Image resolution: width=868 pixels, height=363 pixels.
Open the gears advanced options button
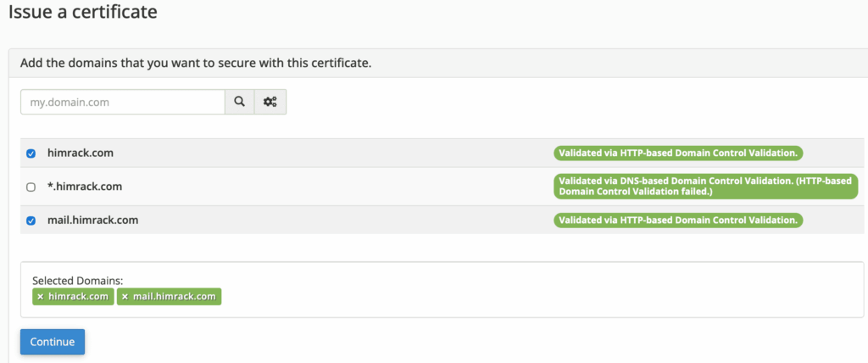(x=270, y=102)
